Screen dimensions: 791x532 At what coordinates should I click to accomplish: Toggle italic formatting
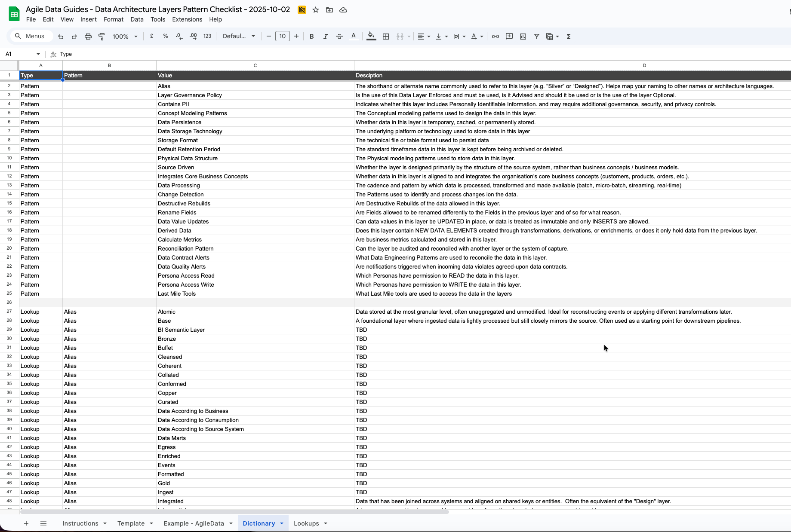click(x=326, y=37)
